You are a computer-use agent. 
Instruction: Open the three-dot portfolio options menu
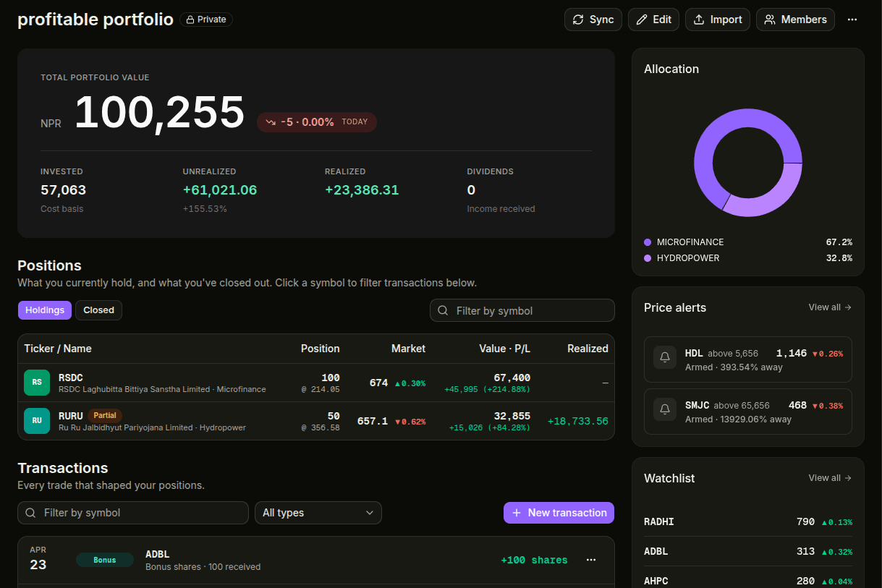[x=852, y=20]
